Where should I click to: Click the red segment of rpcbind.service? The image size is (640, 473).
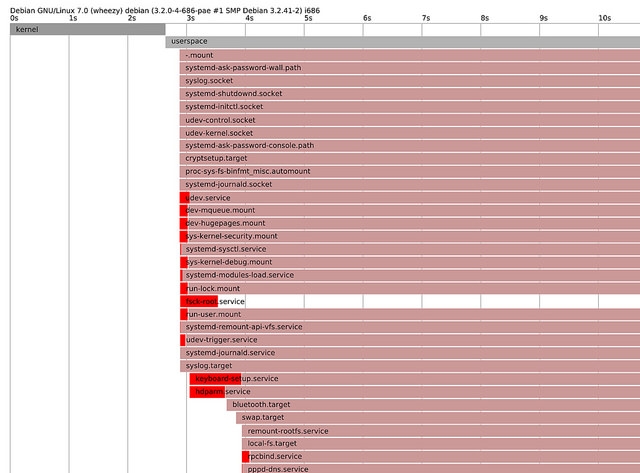(245, 456)
